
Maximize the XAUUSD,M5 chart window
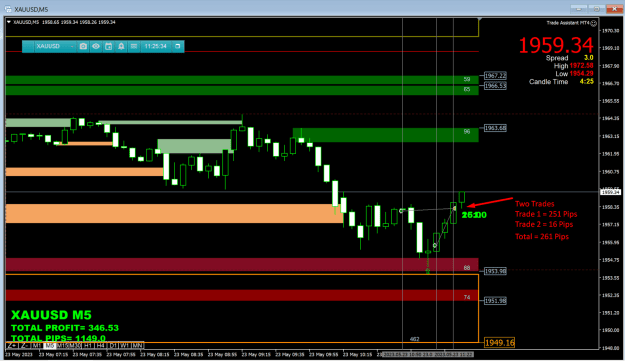pyautogui.click(x=597, y=9)
